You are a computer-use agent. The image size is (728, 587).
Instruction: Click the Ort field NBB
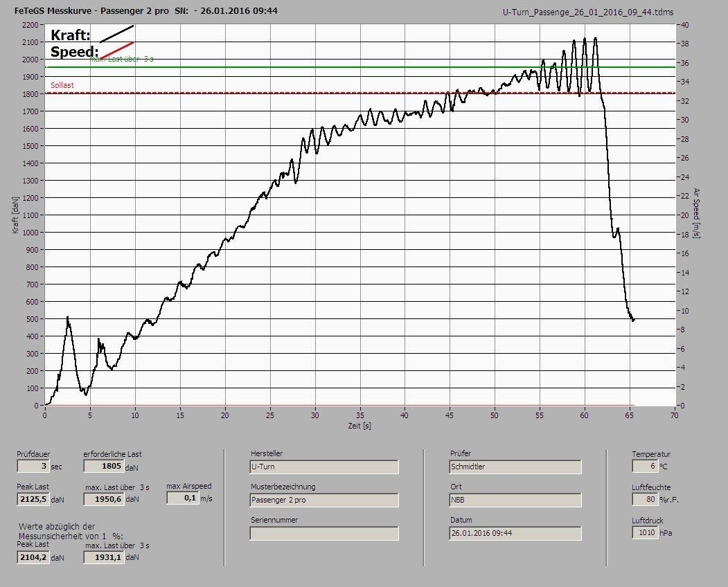point(515,500)
